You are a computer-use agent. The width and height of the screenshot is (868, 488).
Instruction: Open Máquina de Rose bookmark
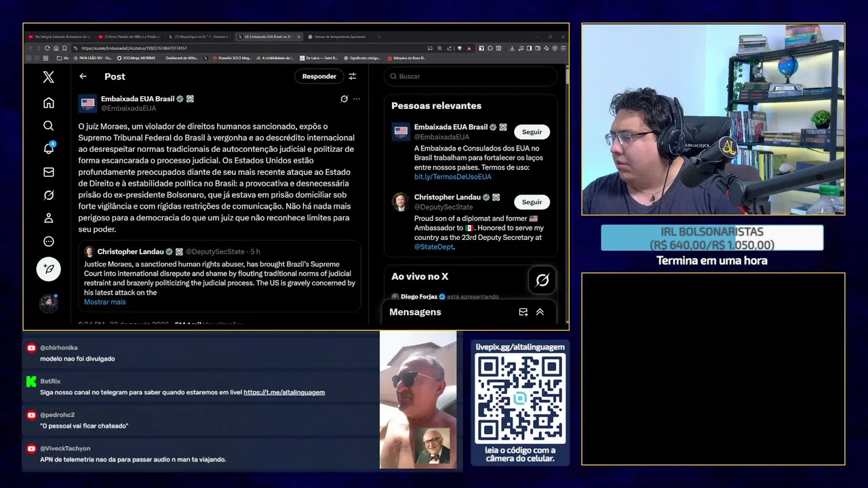[407, 58]
